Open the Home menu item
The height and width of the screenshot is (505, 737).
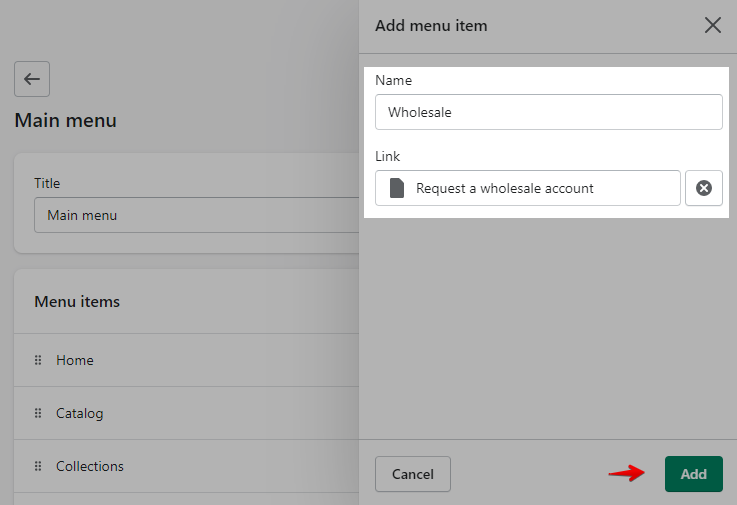pos(75,360)
